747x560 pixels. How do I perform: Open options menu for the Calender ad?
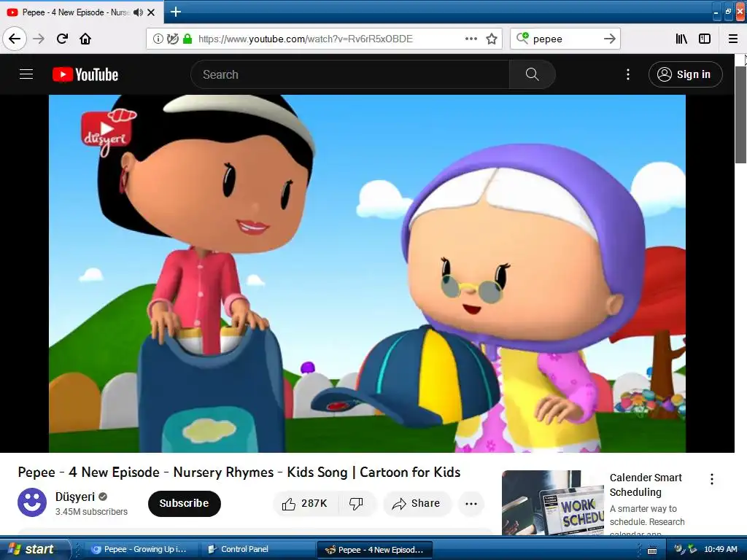(x=712, y=479)
